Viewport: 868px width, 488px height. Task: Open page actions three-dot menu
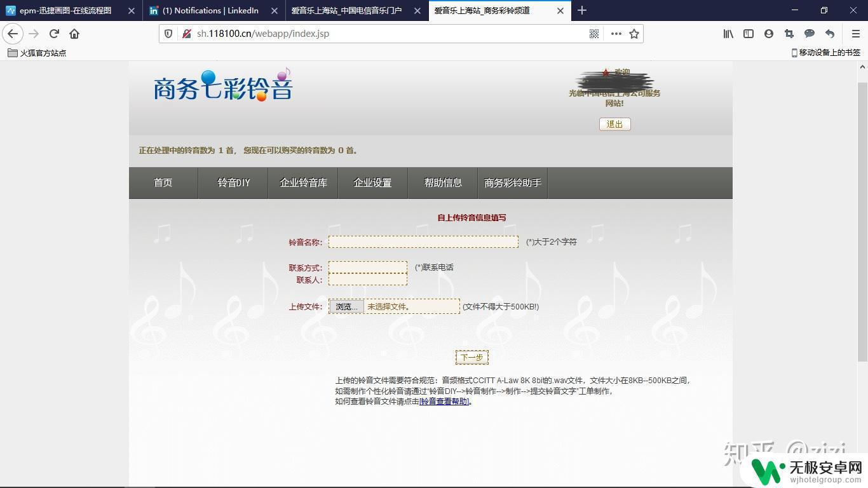[x=616, y=34]
